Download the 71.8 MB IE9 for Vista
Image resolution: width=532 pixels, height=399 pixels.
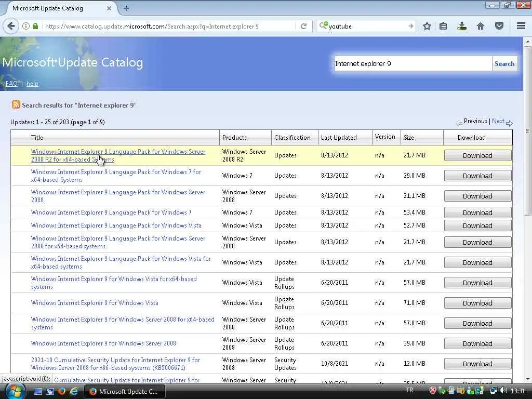point(478,303)
